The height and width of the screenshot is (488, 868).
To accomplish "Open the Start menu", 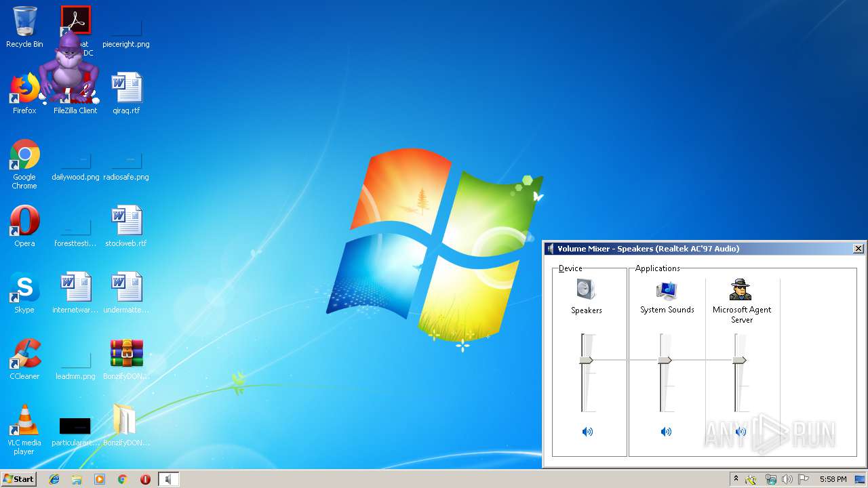I will pos(18,479).
